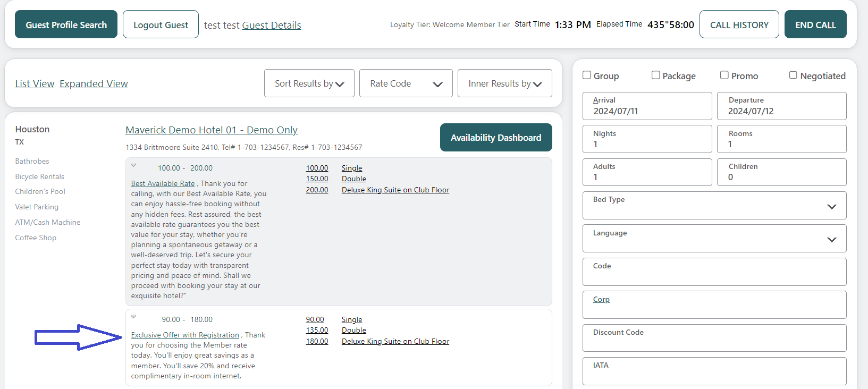This screenshot has height=389, width=868.
Task: Click into the IATA field
Action: pyautogui.click(x=714, y=371)
